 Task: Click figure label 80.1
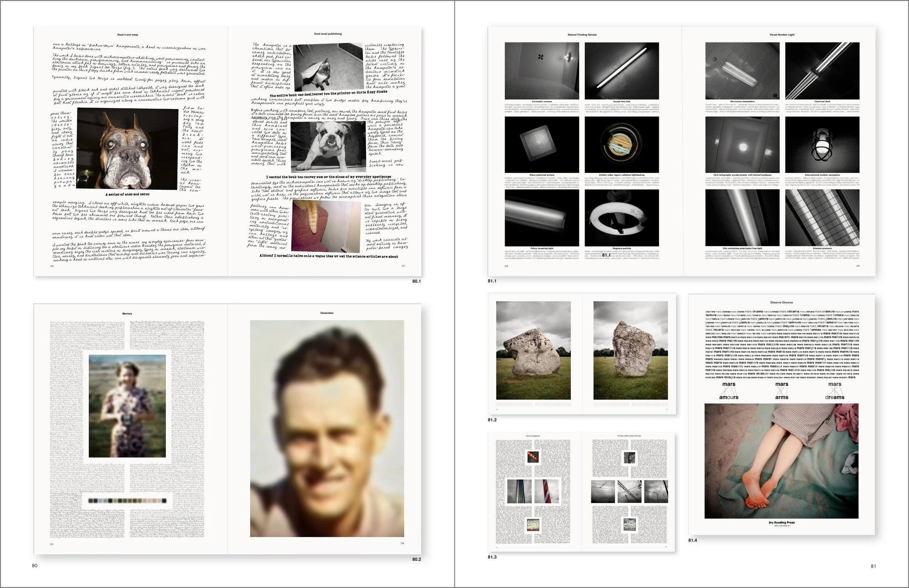[x=416, y=281]
